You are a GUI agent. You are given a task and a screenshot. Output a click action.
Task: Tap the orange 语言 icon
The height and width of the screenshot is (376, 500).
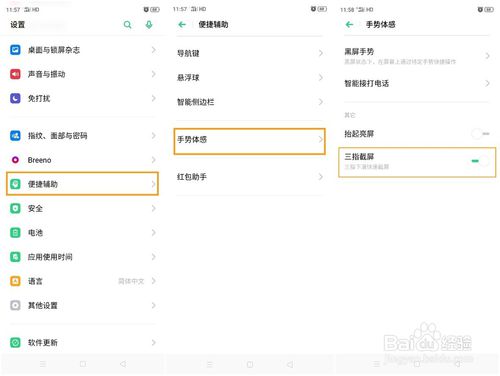click(15, 281)
